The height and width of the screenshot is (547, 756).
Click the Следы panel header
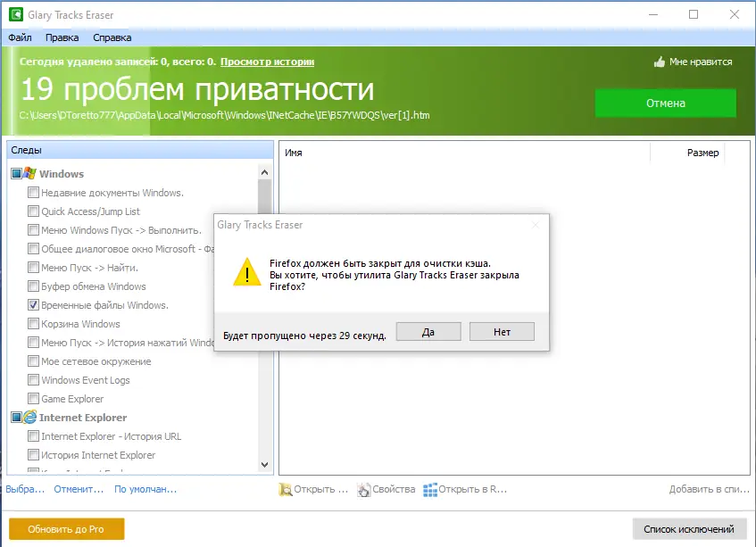pyautogui.click(x=140, y=150)
